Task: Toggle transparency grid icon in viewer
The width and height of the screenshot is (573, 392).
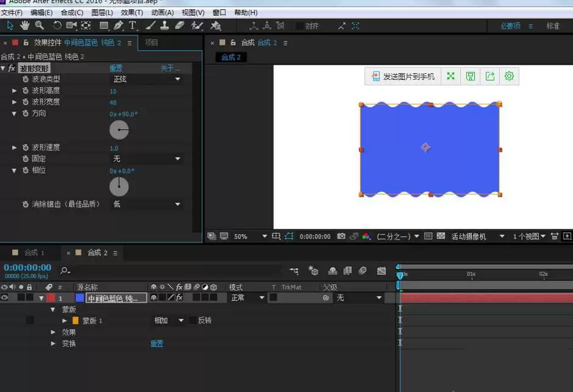Action: (441, 237)
